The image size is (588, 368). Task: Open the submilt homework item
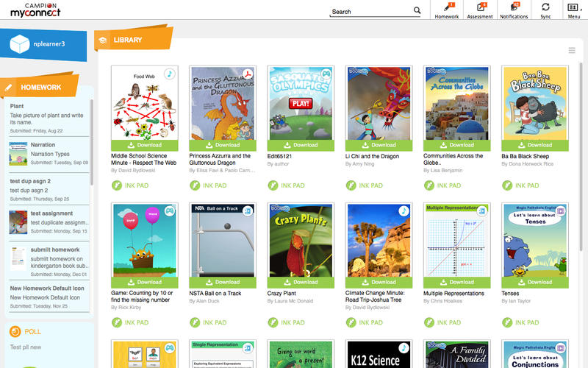49,261
